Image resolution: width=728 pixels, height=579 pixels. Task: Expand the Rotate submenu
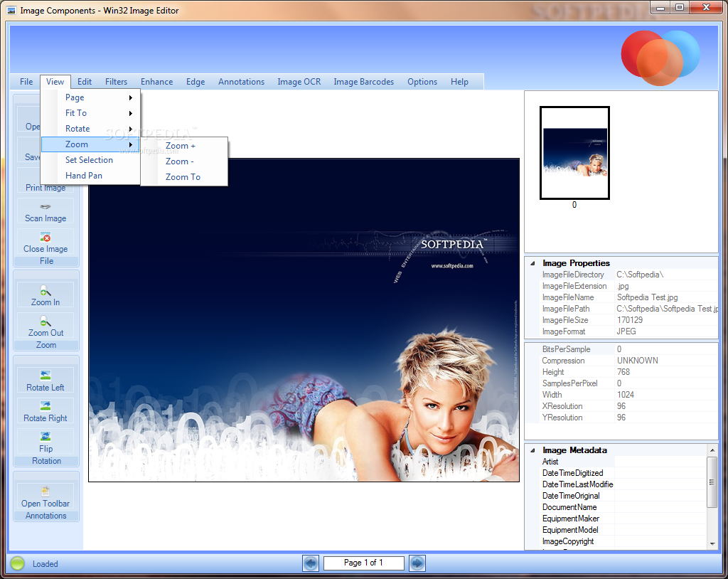pyautogui.click(x=90, y=129)
